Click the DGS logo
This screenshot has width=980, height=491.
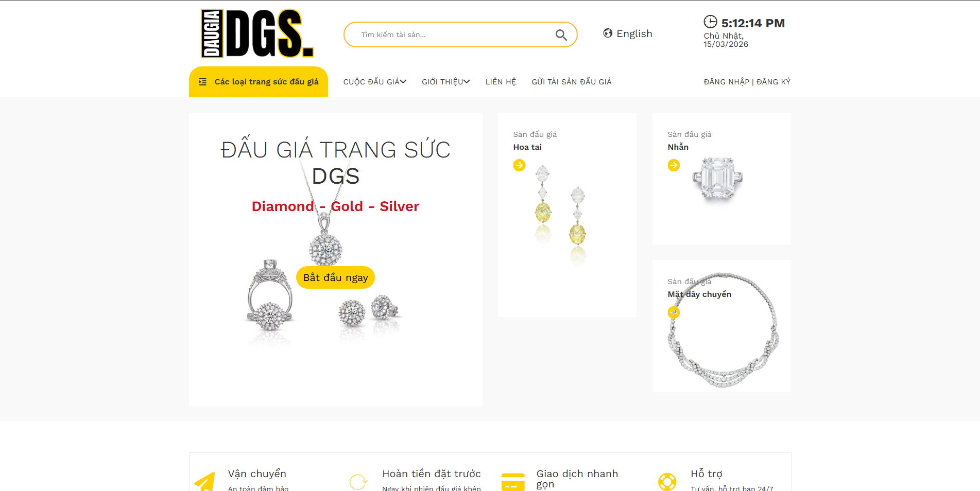tap(257, 33)
